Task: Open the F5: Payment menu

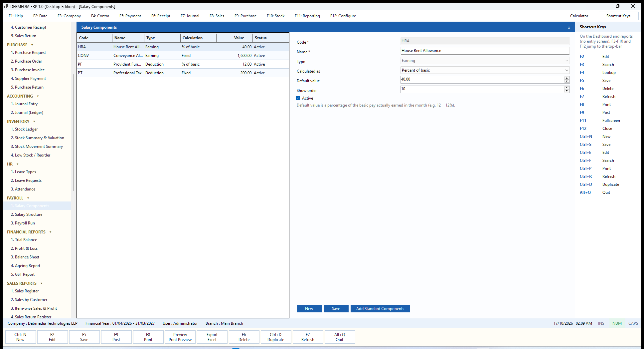Action: 130,16
